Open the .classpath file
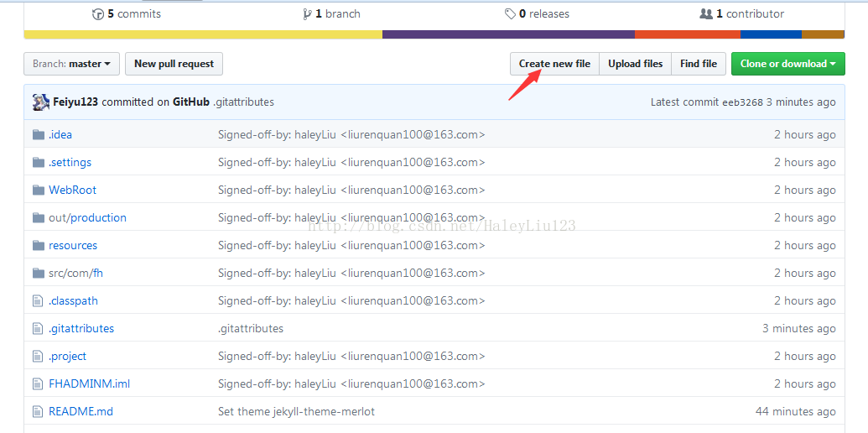Viewport: 868px width, 433px height. [73, 300]
